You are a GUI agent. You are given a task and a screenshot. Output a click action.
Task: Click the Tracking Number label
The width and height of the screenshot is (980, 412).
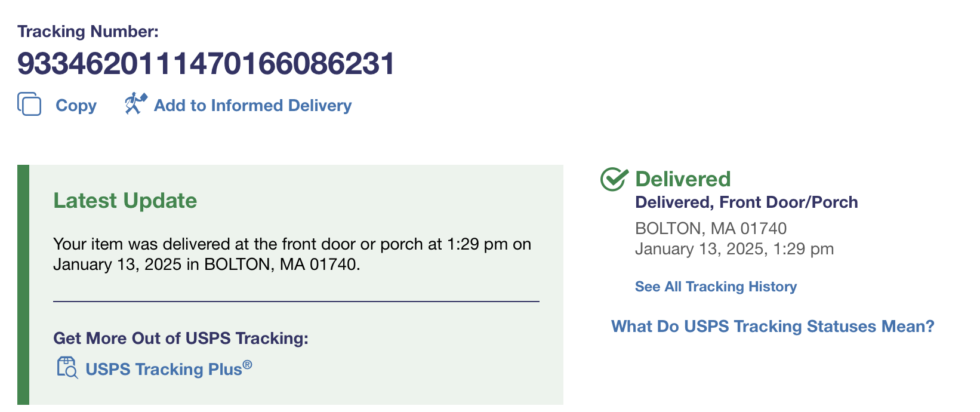pyautogui.click(x=88, y=31)
